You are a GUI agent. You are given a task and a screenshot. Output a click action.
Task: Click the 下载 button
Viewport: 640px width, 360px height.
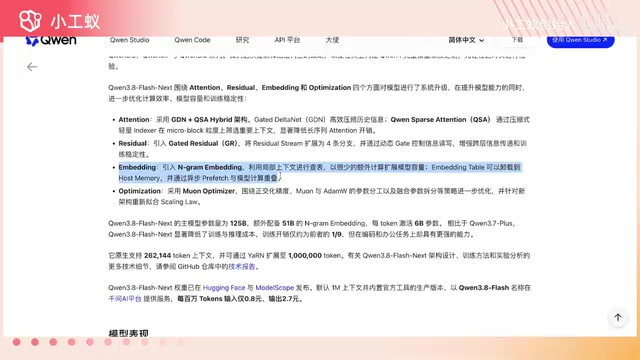click(517, 40)
